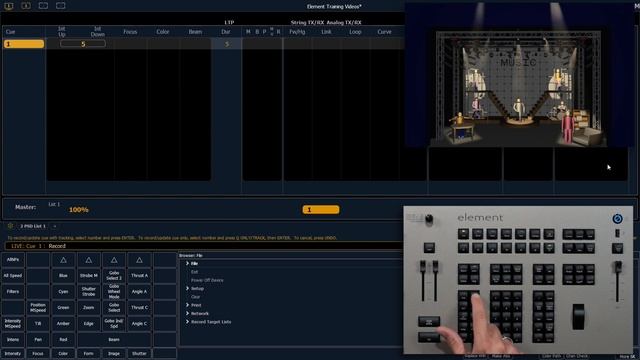Click Power Off Device in Browser

click(x=207, y=280)
